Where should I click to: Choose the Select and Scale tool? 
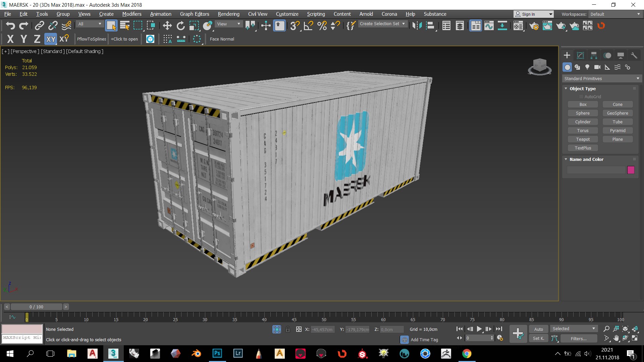click(194, 26)
